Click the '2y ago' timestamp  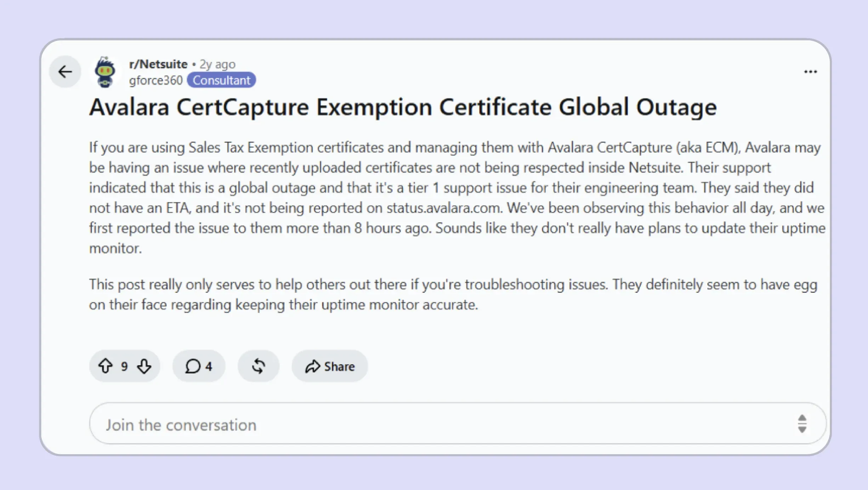pyautogui.click(x=217, y=64)
